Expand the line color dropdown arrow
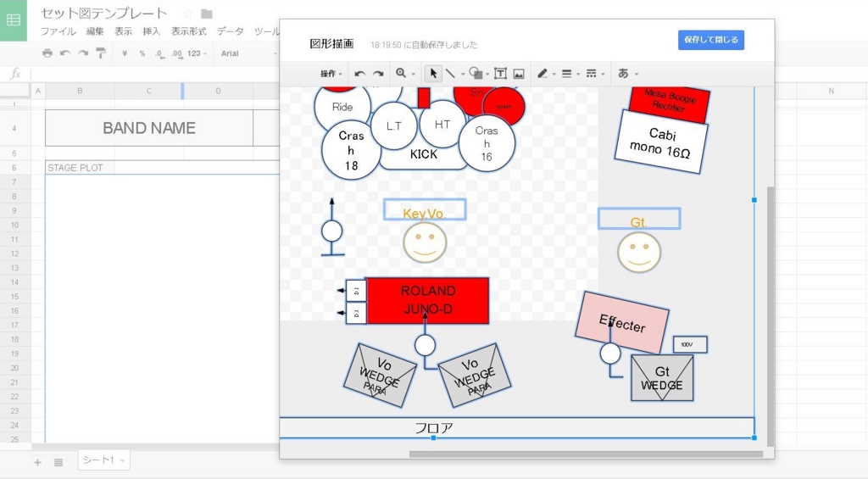868x479 pixels. (x=554, y=75)
